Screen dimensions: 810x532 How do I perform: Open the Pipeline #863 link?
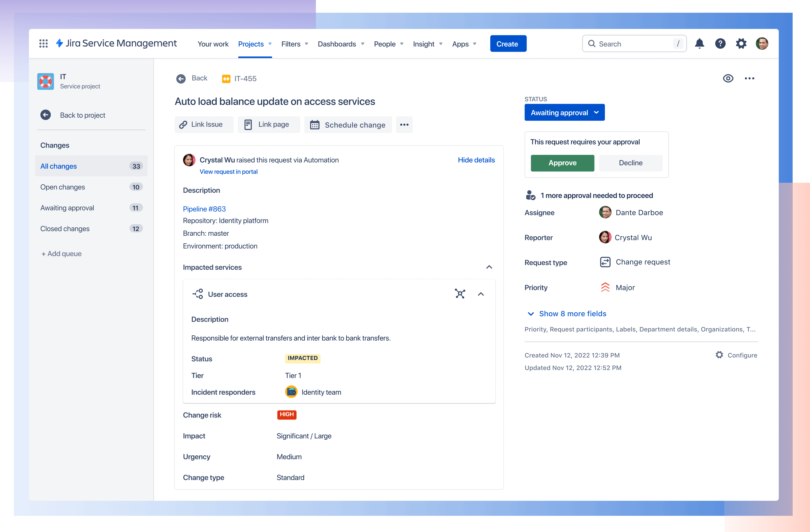coord(204,208)
